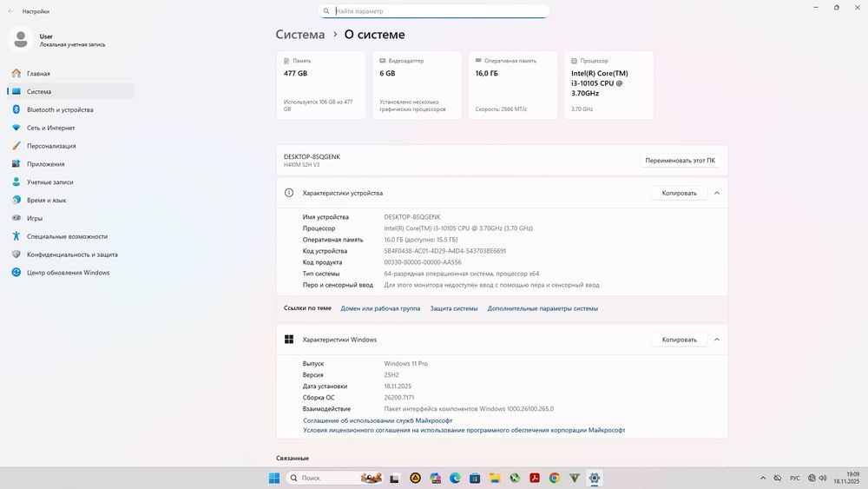This screenshot has width=868, height=489.
Task: Show hidden tray icons
Action: (763, 478)
